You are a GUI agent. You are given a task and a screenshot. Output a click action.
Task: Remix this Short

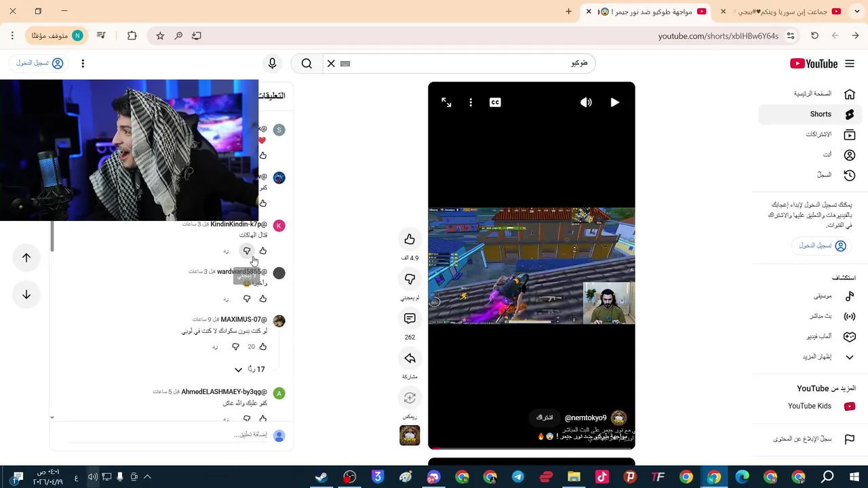coord(410,398)
